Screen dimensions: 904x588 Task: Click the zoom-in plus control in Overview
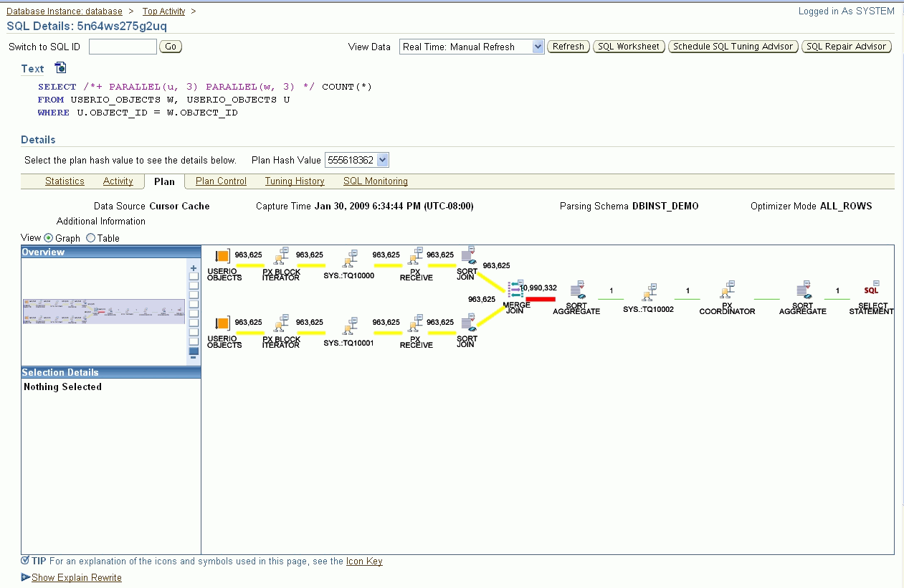click(x=193, y=267)
